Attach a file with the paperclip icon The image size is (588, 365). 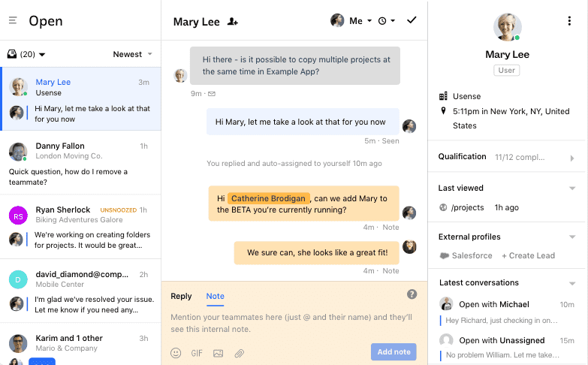tap(240, 352)
